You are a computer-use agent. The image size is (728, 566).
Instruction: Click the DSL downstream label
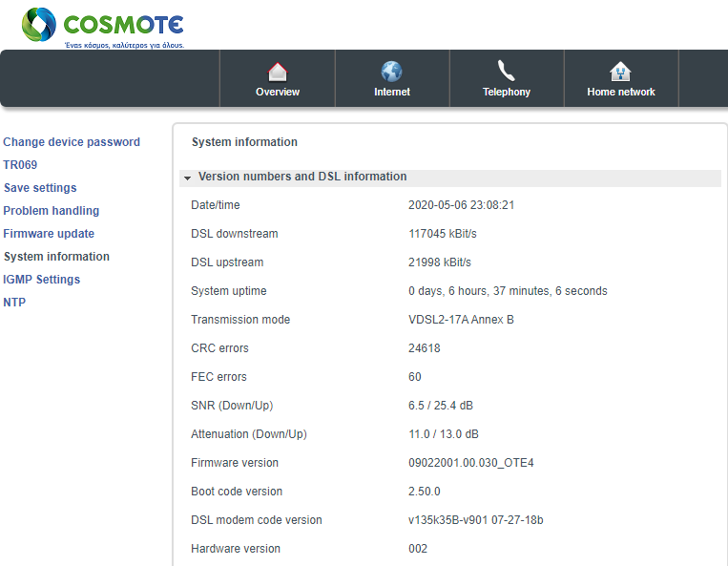point(235,234)
